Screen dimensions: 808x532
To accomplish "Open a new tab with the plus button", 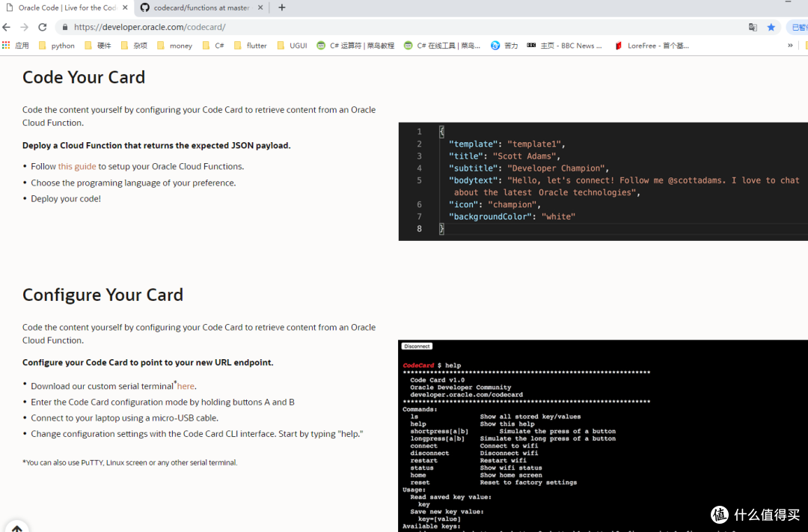I will (x=281, y=7).
